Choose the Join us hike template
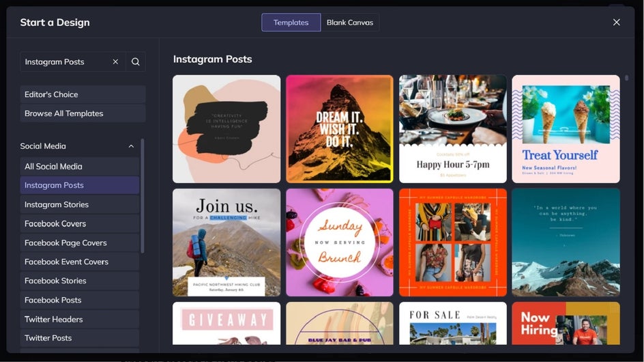 [x=226, y=242]
